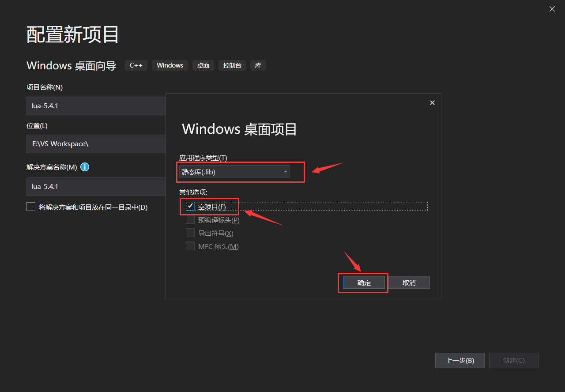Select the Windows tag
Image resolution: width=565 pixels, height=392 pixels.
click(169, 65)
